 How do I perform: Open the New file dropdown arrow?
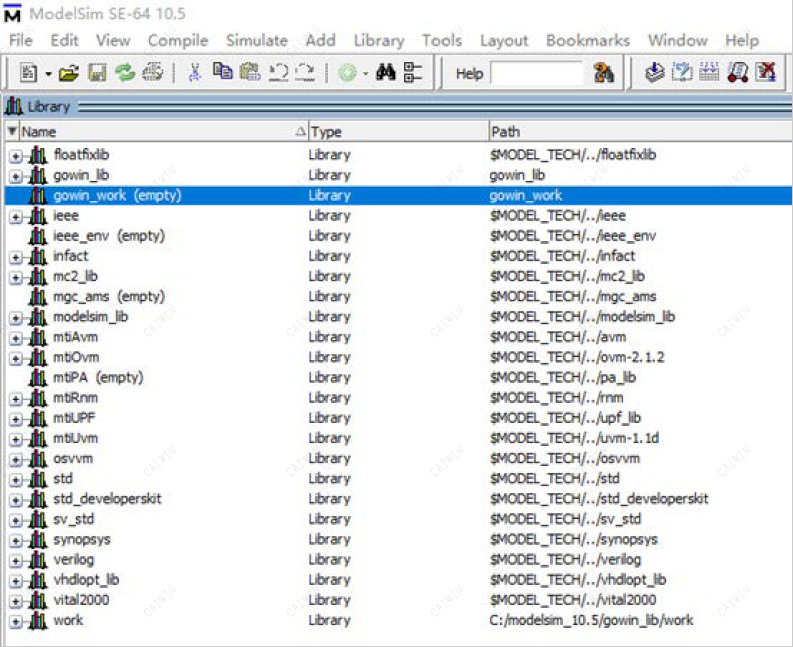click(x=48, y=74)
